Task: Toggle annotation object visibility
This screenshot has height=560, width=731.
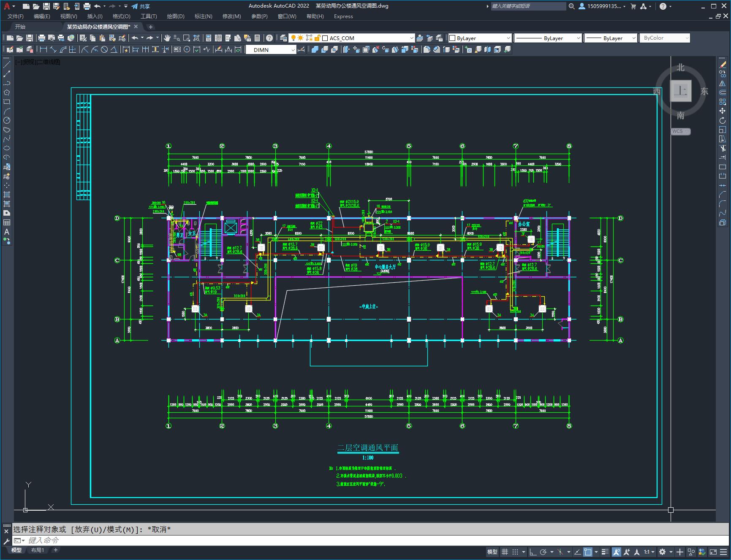Action: [617, 552]
